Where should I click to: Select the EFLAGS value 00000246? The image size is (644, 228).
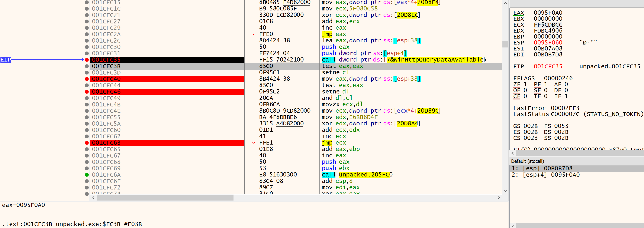coord(558,78)
